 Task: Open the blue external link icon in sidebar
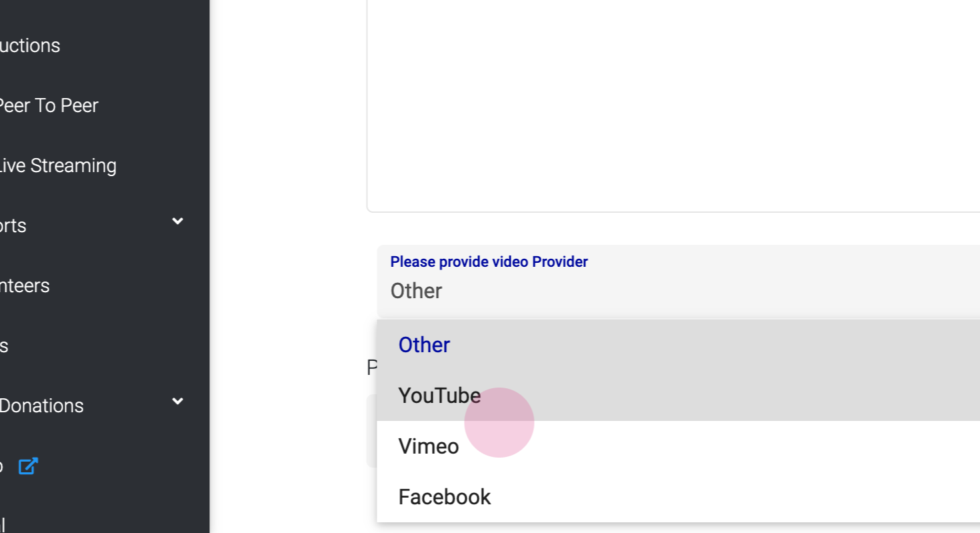(x=27, y=466)
